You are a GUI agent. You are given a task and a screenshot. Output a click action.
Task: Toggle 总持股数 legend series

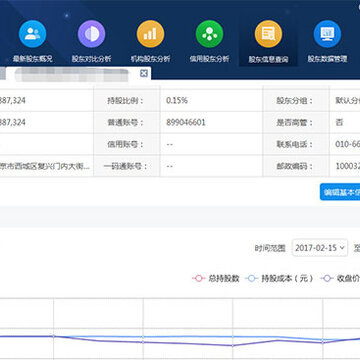216,278
